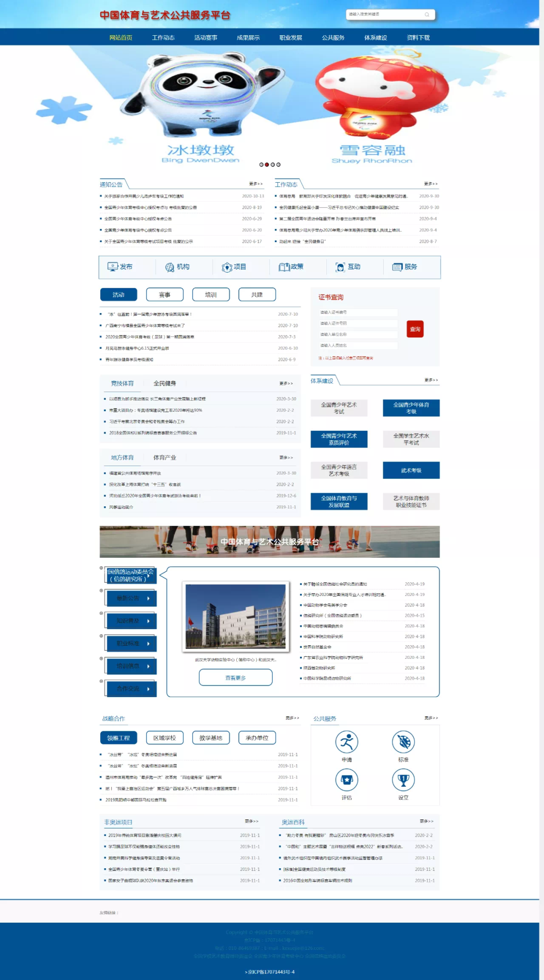
Task: Open list item 世界自然基金会
Action: 317,647
